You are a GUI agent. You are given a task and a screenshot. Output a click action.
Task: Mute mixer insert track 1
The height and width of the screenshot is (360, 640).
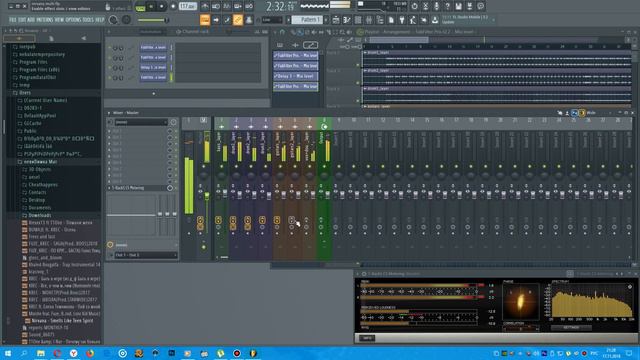pos(222,167)
